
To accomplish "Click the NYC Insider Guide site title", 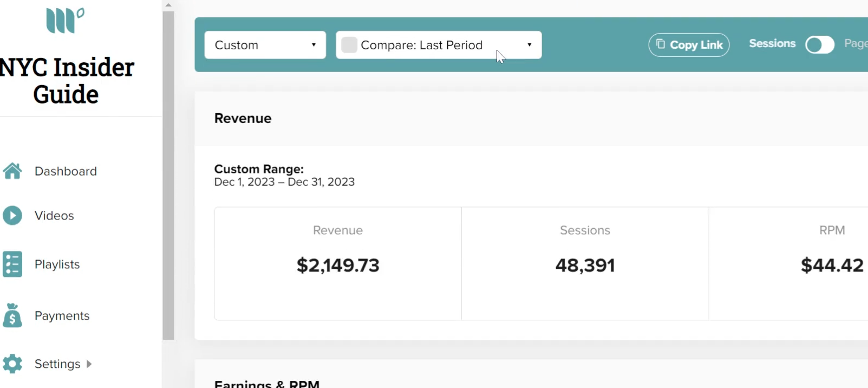I will (67, 81).
